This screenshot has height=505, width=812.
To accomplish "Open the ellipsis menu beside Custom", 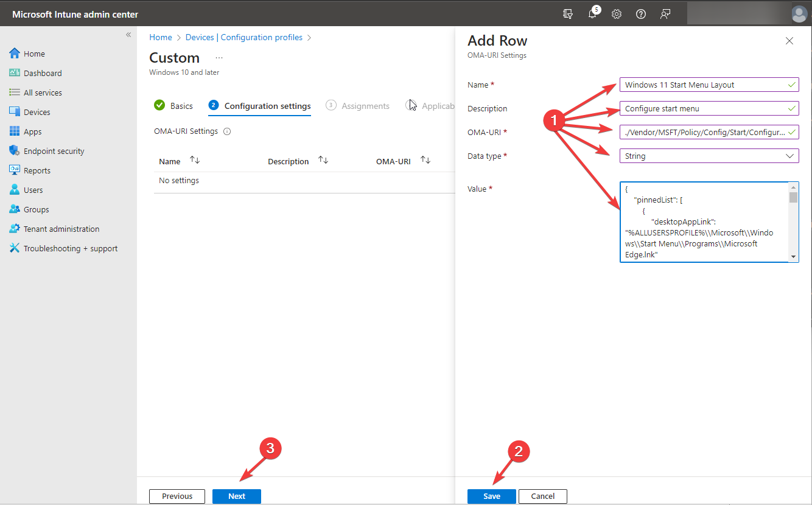I will (x=219, y=58).
